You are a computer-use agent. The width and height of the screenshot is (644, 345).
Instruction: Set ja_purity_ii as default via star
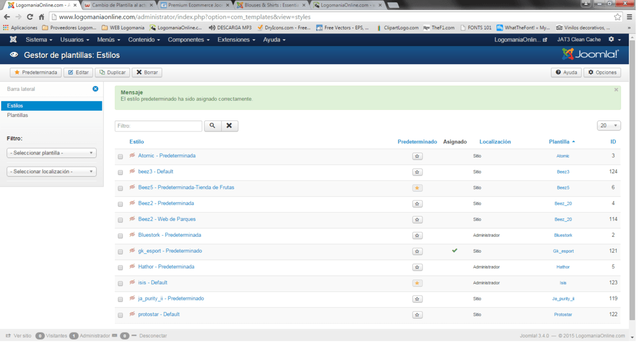(x=417, y=299)
